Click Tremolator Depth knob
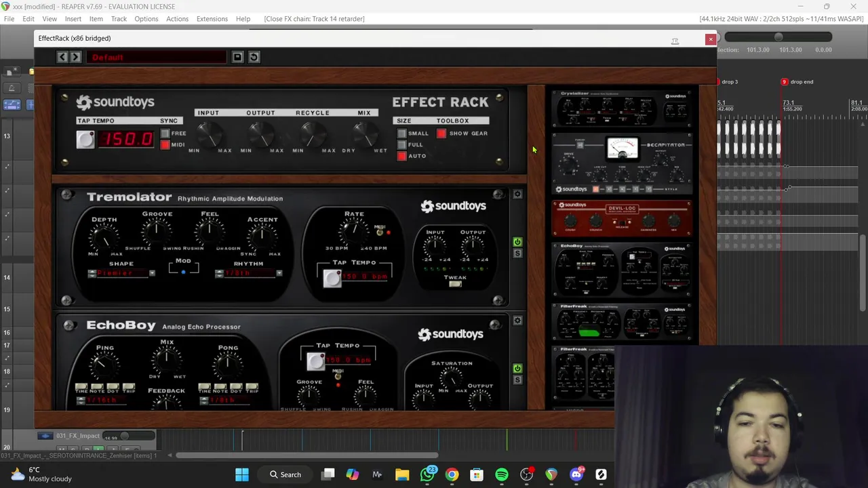This screenshot has width=868, height=488. [x=104, y=237]
